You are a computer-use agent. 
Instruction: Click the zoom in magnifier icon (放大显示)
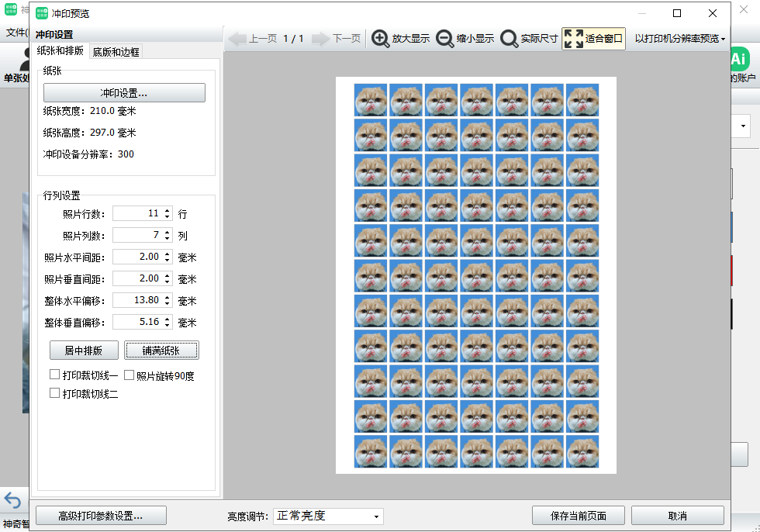coord(381,39)
